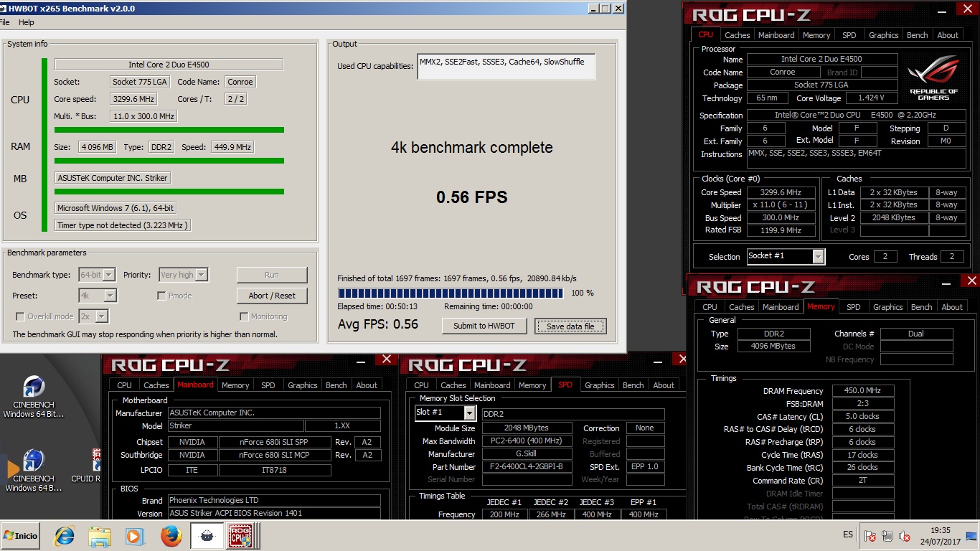Click the Intel Core 2 Duo E4500 system info field
The height and width of the screenshot is (551, 980).
tap(169, 65)
